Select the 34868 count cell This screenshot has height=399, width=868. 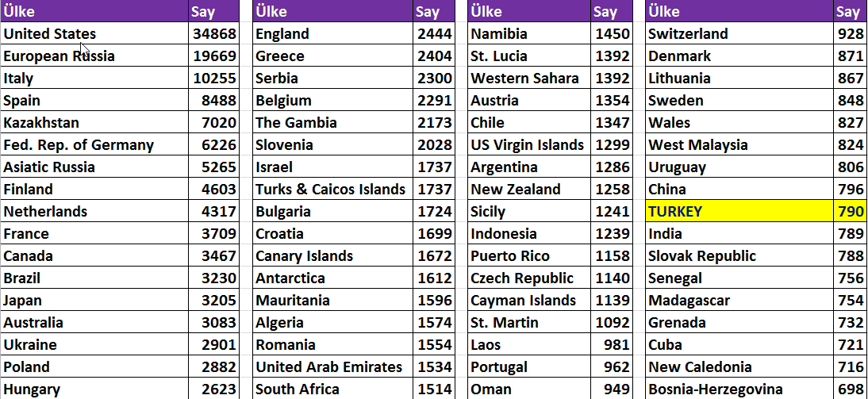213,33
